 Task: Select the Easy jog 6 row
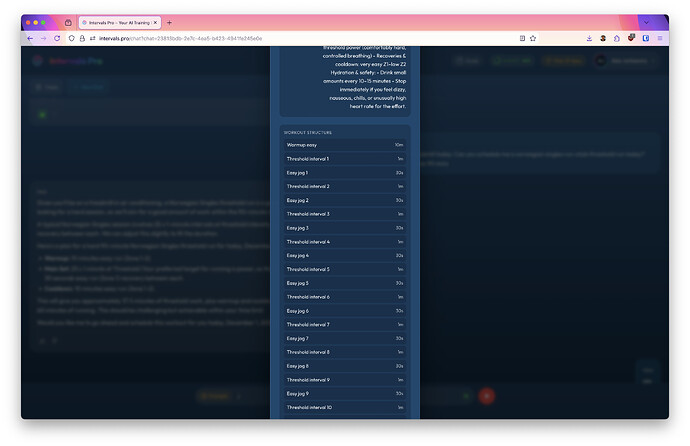click(345, 311)
